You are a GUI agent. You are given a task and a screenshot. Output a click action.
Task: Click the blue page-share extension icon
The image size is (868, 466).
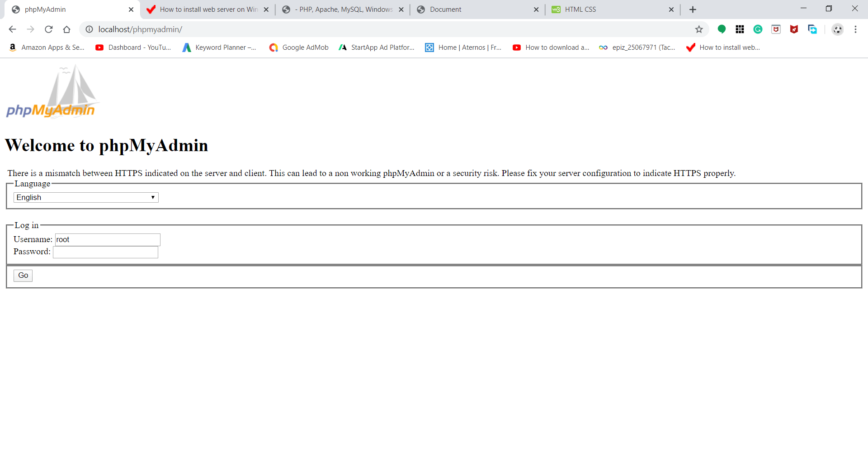click(x=813, y=29)
